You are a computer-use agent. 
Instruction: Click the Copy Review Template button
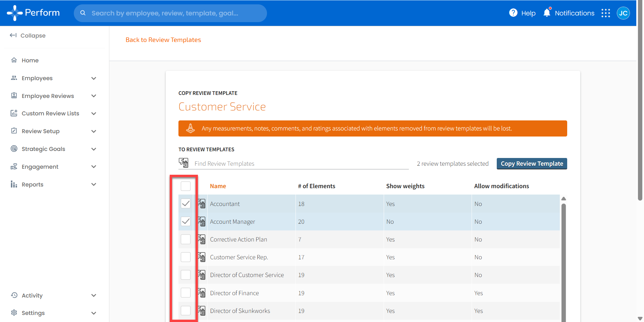coord(532,164)
